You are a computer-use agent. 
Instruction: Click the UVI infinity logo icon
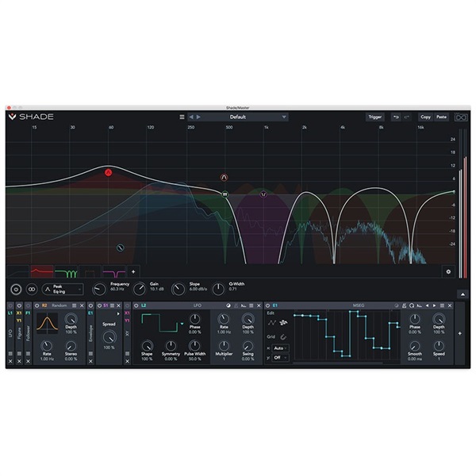[461, 117]
